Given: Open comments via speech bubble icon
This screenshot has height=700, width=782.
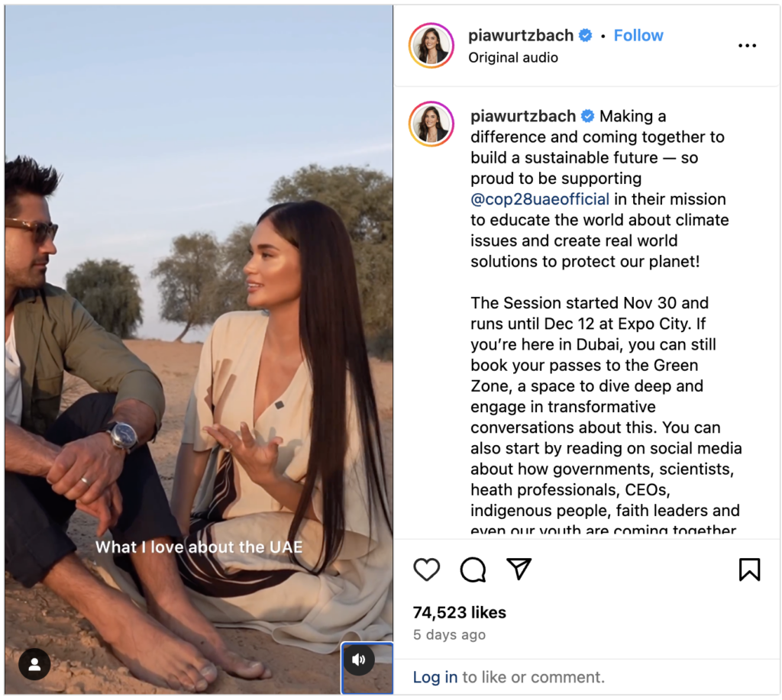Looking at the screenshot, I should pos(473,569).
